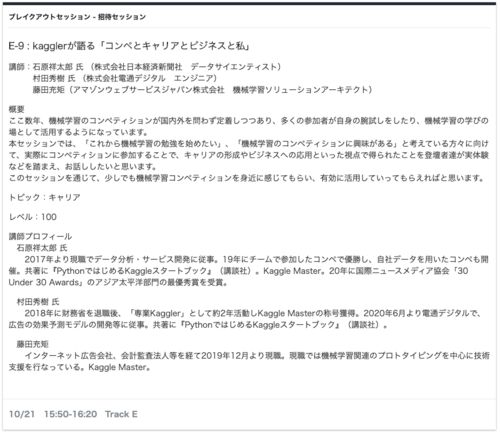Click the session title E-9 kaggler heading
This screenshot has width=500, height=432.
(129, 46)
